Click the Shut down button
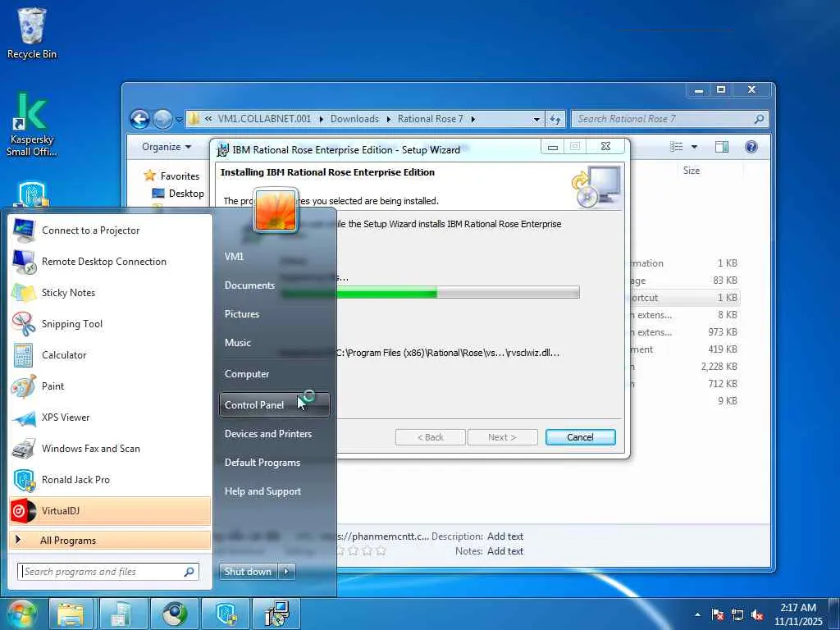The image size is (840, 630). (248, 572)
